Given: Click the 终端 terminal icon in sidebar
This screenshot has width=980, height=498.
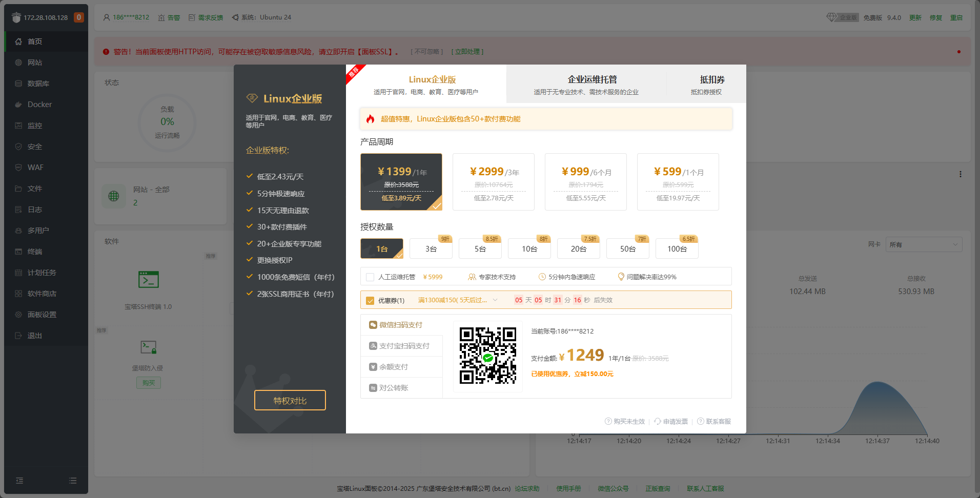Looking at the screenshot, I should click(18, 252).
